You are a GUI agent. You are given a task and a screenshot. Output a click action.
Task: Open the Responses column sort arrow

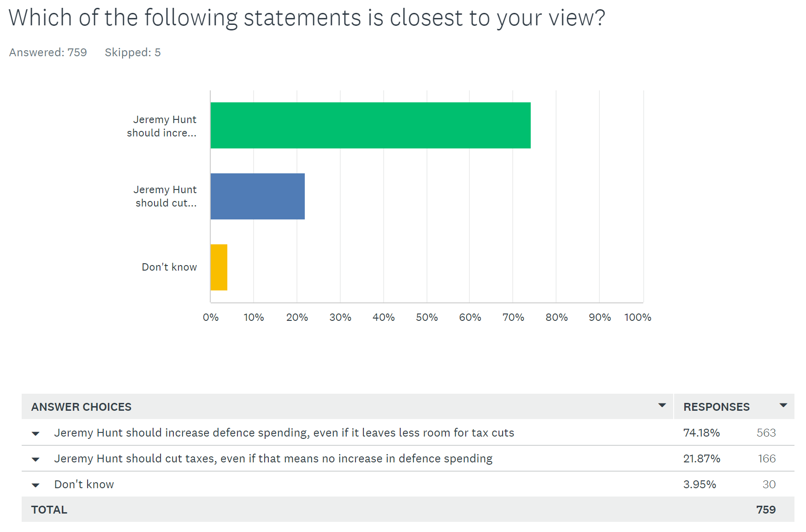(x=783, y=406)
